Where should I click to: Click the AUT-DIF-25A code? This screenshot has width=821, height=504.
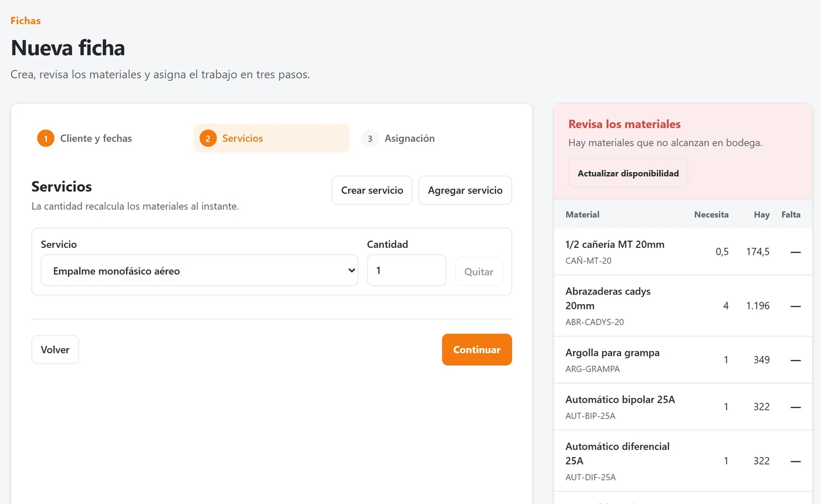(591, 477)
